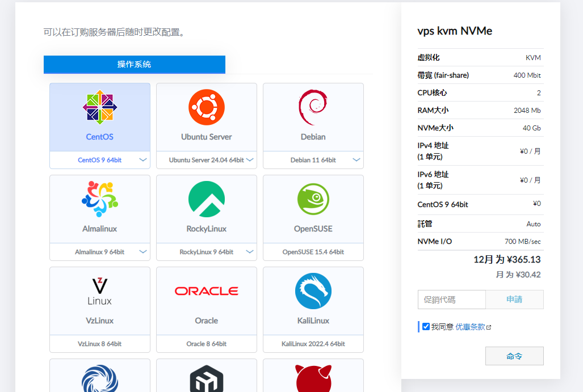Open external link icon beside 优惠条款

tap(489, 327)
